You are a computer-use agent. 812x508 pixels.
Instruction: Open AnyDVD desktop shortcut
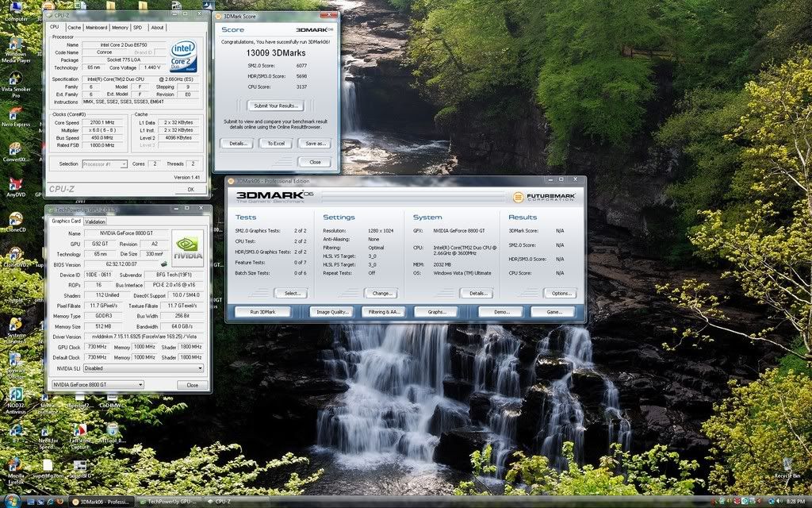16,187
